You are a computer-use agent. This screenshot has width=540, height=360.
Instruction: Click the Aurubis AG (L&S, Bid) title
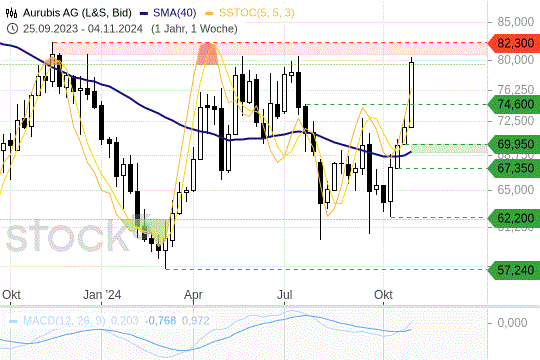coord(77,13)
